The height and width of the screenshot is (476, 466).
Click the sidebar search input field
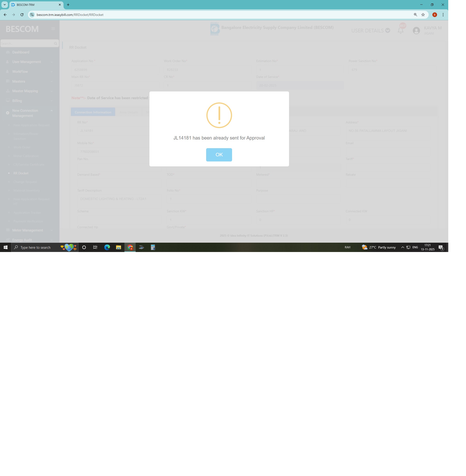click(26, 44)
